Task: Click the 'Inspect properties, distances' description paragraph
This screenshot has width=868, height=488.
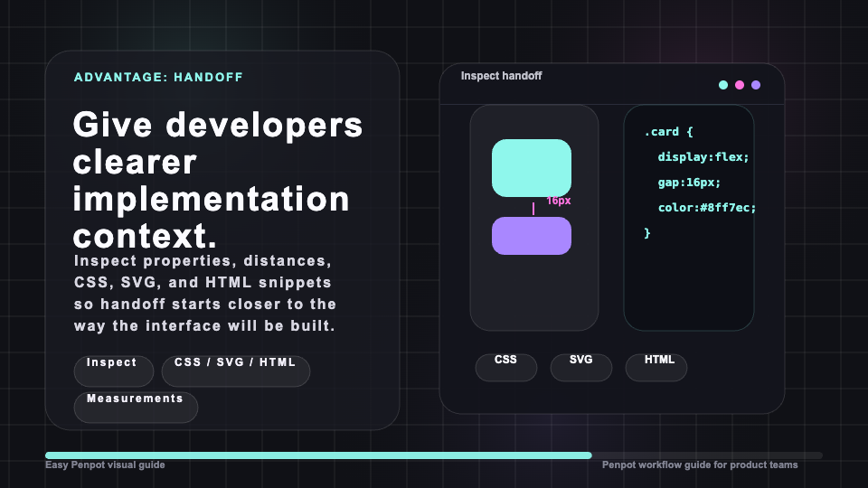Action: 205,293
